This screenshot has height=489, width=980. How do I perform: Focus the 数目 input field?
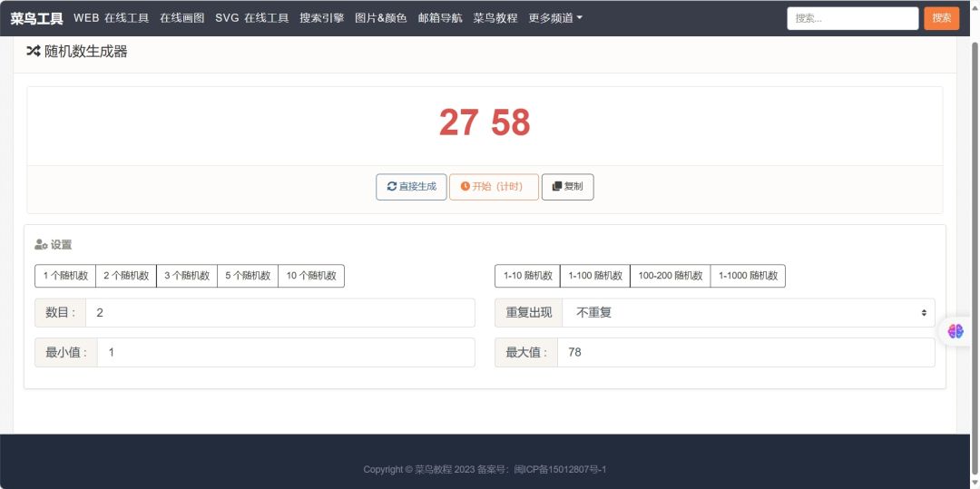coord(280,313)
